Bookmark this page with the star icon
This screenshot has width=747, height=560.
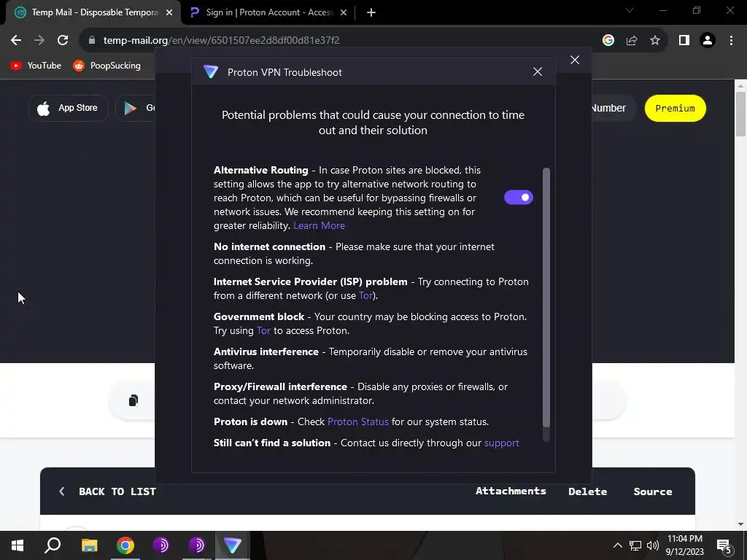[x=655, y=41]
